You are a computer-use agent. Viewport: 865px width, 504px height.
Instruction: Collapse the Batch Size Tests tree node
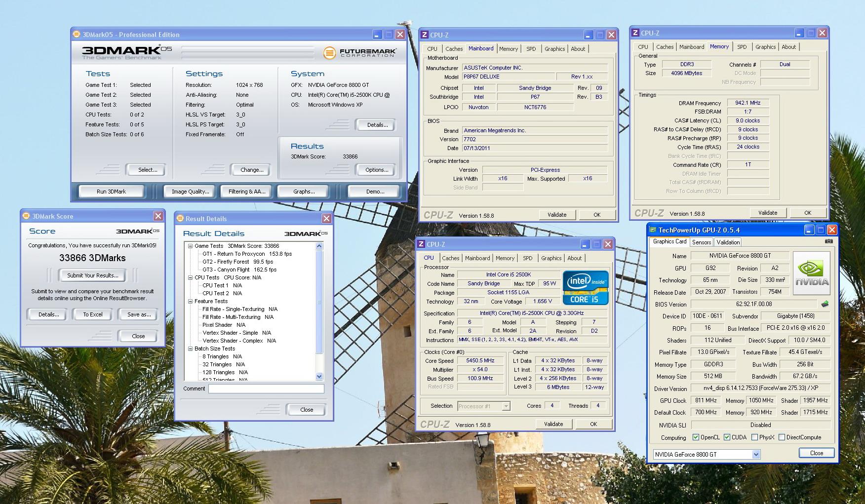pos(190,349)
